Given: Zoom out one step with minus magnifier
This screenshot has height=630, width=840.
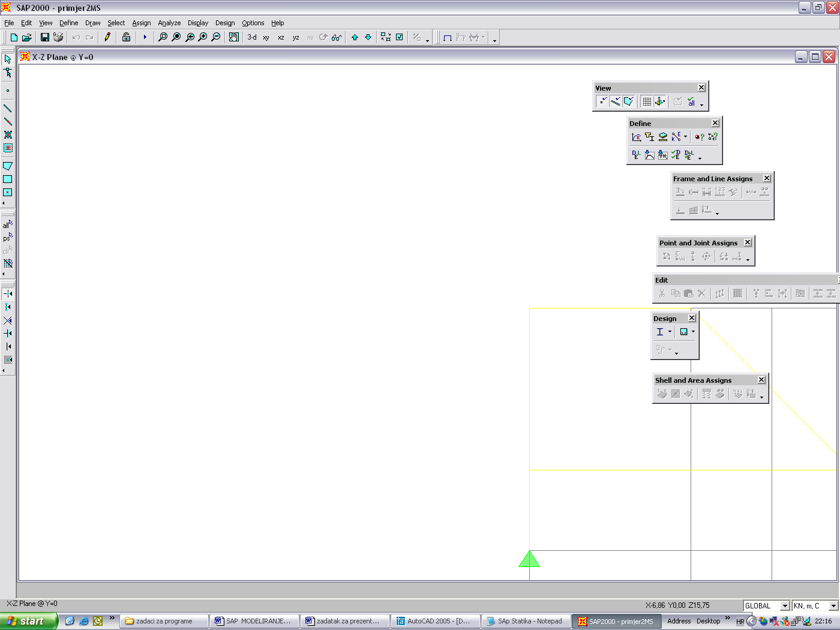Looking at the screenshot, I should coord(216,37).
